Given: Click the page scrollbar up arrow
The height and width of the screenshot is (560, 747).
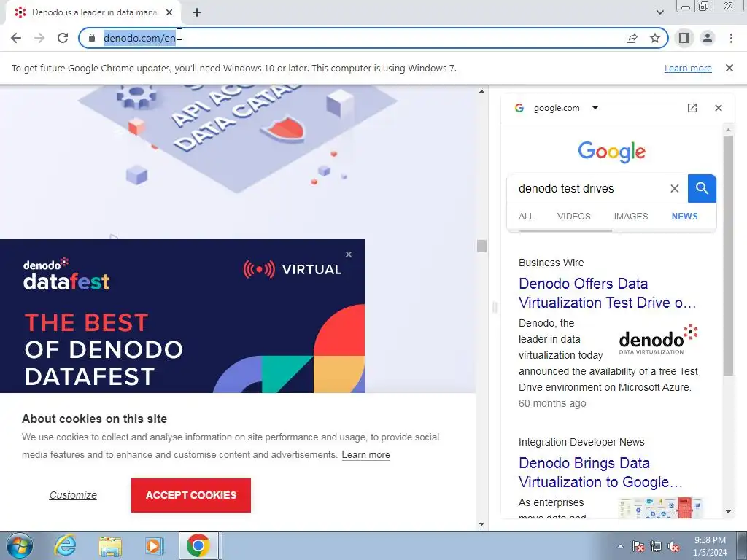Looking at the screenshot, I should [481, 91].
